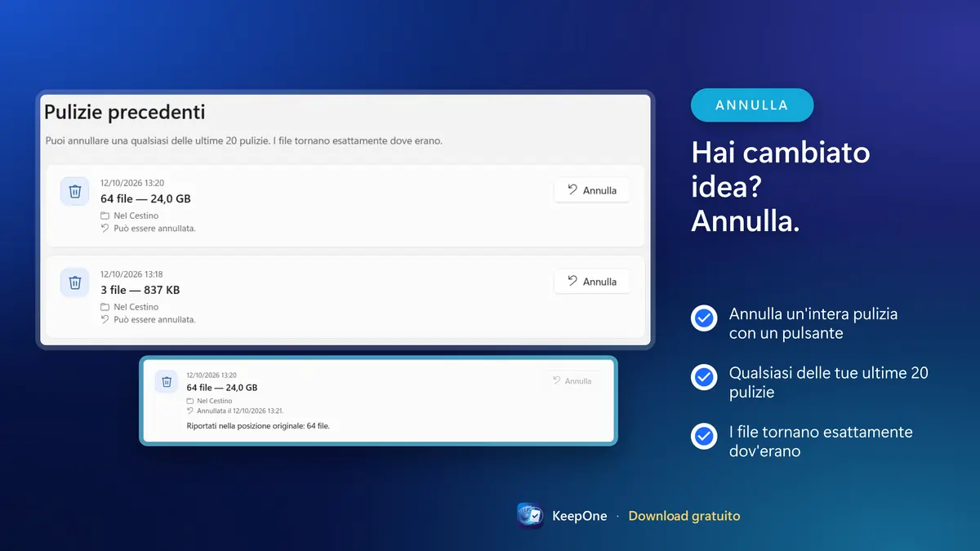Click Annulla button for 3 file cleanup
Screen dimensions: 980x551
click(x=592, y=282)
